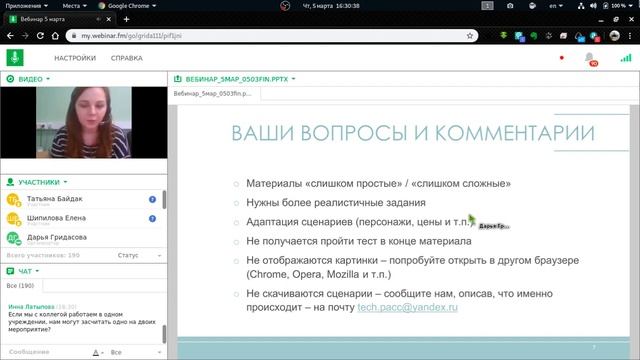Expand the ЧАТ panel dropdown
The height and width of the screenshot is (360, 640).
tap(37, 271)
